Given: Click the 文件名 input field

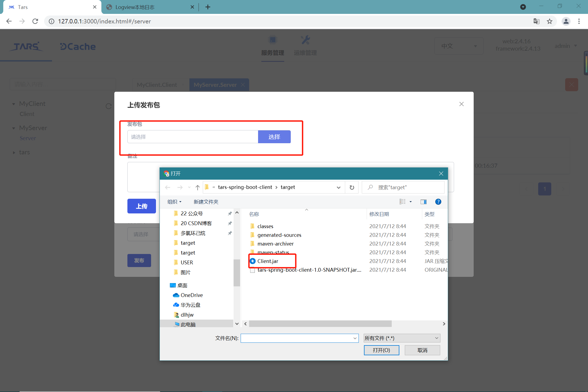Looking at the screenshot, I should 297,338.
